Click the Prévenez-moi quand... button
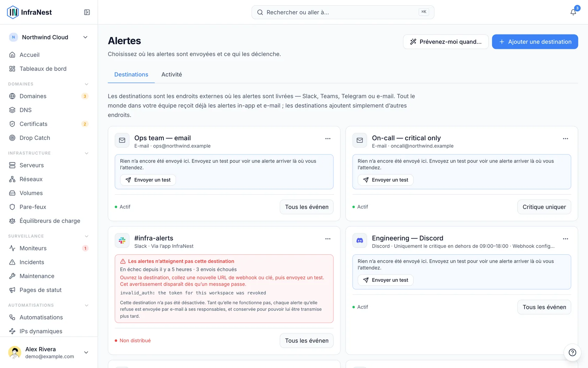Screen dimensions: 588x368 tap(446, 42)
